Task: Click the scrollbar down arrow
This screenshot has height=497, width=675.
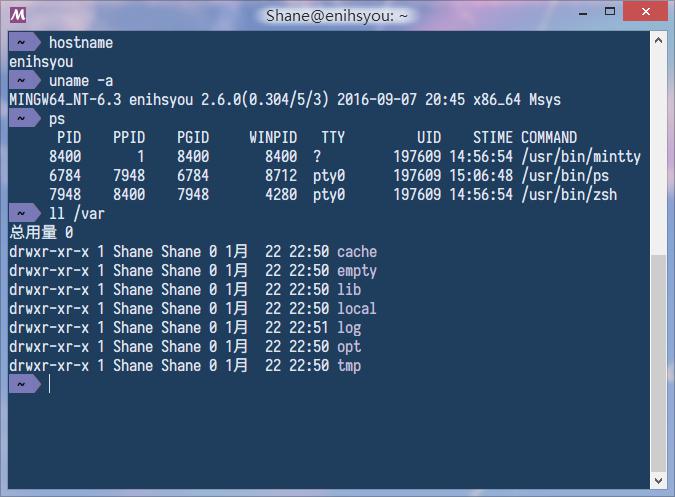Action: click(x=658, y=481)
